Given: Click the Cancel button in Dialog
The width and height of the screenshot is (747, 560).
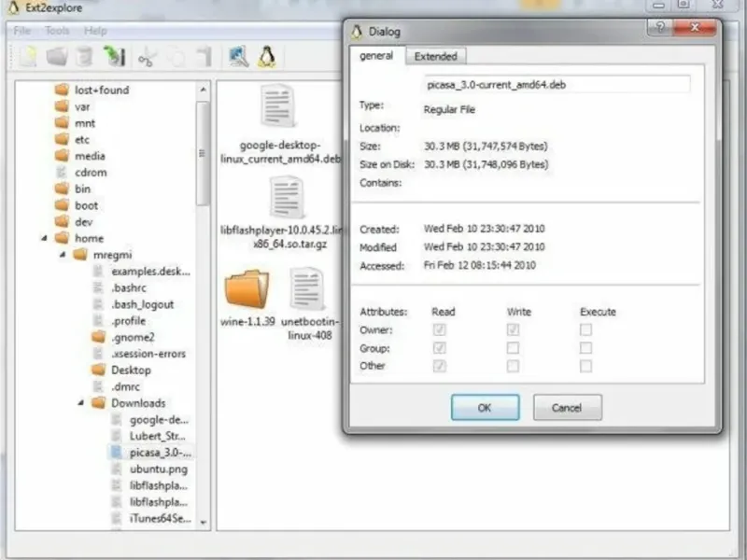Looking at the screenshot, I should (567, 408).
